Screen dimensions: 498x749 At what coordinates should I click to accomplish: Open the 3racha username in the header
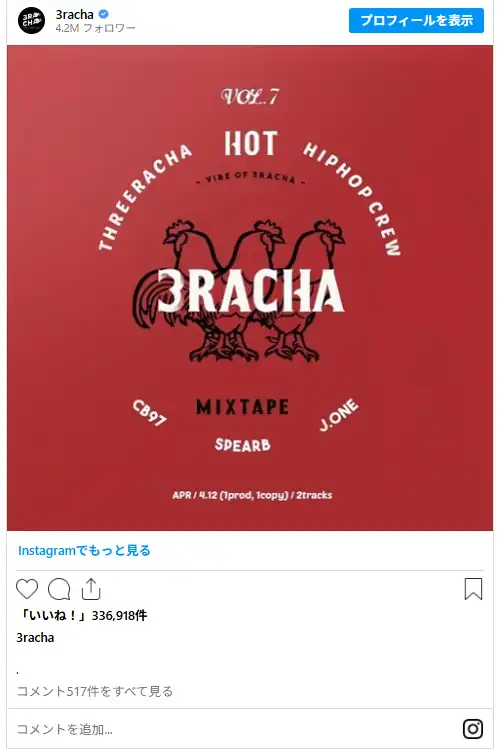click(x=74, y=15)
